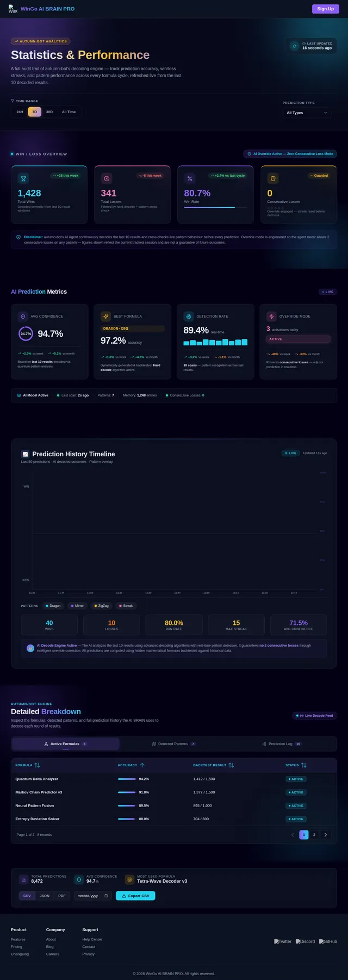Switch to the Detected Patterns tab
Image resolution: width=348 pixels, height=980 pixels.
(x=174, y=743)
